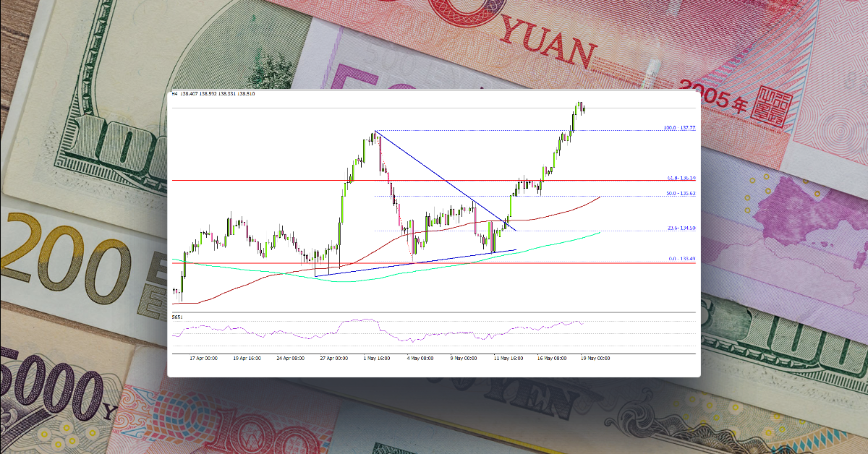Click the 17 Apr 00:00 axis label

[x=203, y=358]
